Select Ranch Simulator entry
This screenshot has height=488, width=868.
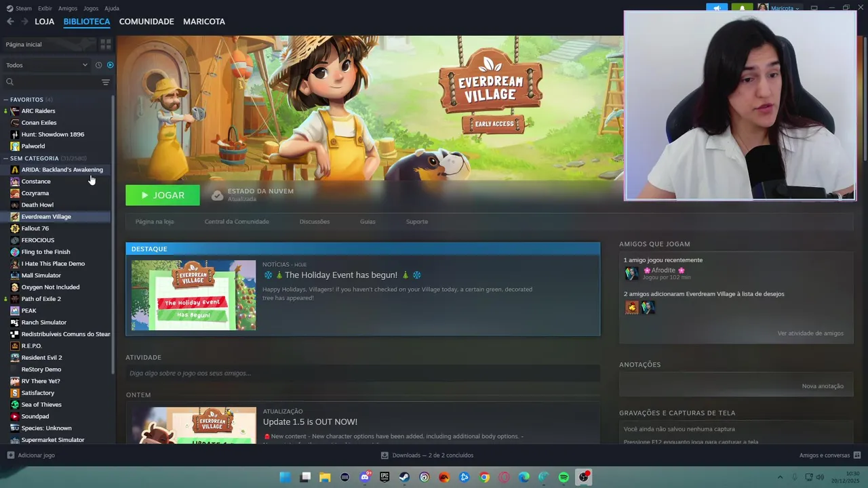tap(43, 322)
